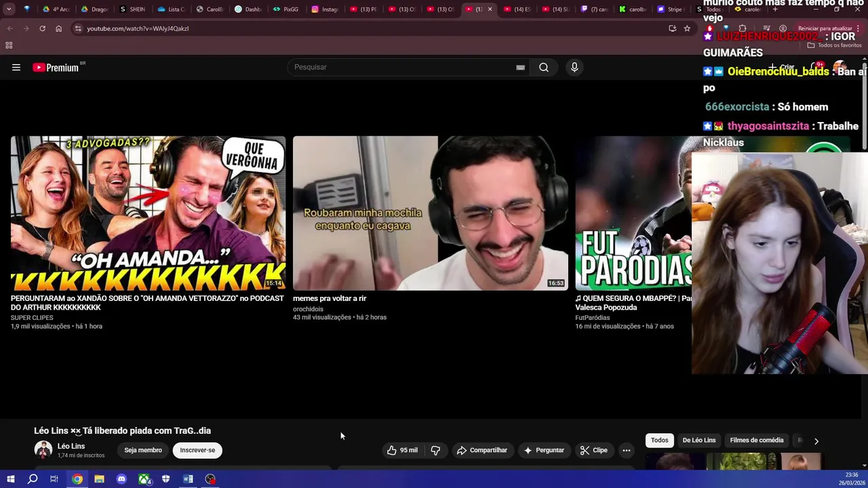Open the YouTube hamburger guide menu
Viewport: 868px width, 488px height.
click(16, 67)
